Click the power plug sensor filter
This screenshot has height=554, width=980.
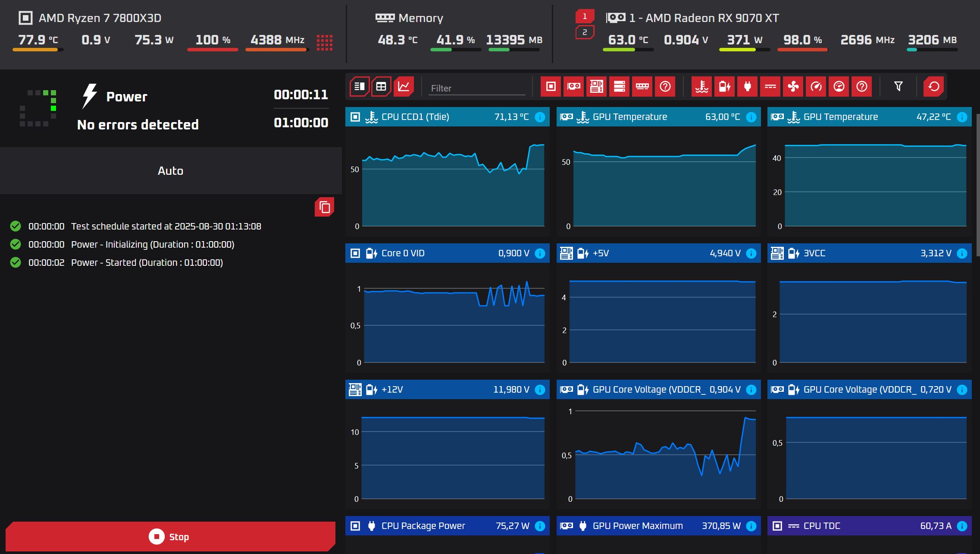click(x=747, y=87)
